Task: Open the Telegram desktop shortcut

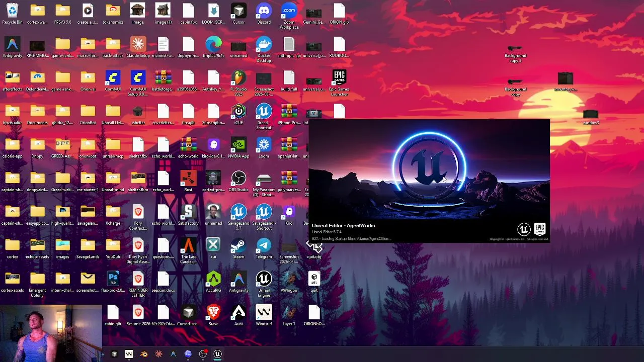Action: point(264,249)
